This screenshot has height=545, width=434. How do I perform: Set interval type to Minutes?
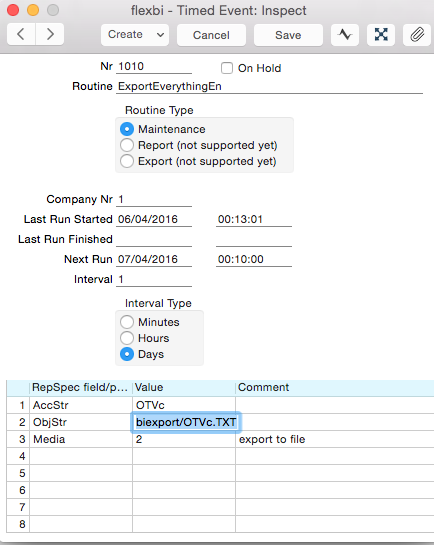click(x=127, y=322)
